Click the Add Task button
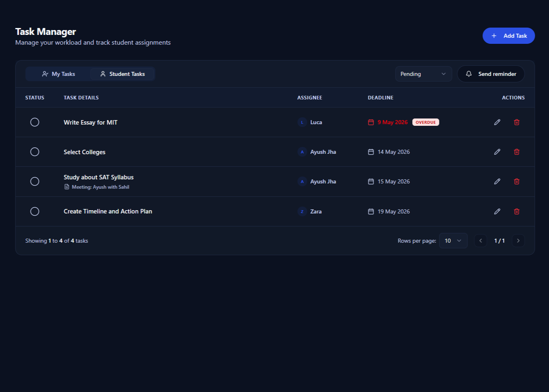549x392 pixels. click(508, 36)
